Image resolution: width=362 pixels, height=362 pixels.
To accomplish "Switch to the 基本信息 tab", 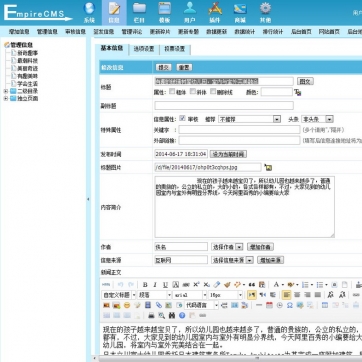I will pyautogui.click(x=112, y=48).
